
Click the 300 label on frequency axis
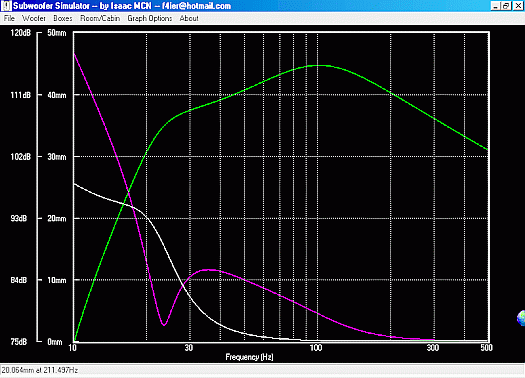coord(433,348)
